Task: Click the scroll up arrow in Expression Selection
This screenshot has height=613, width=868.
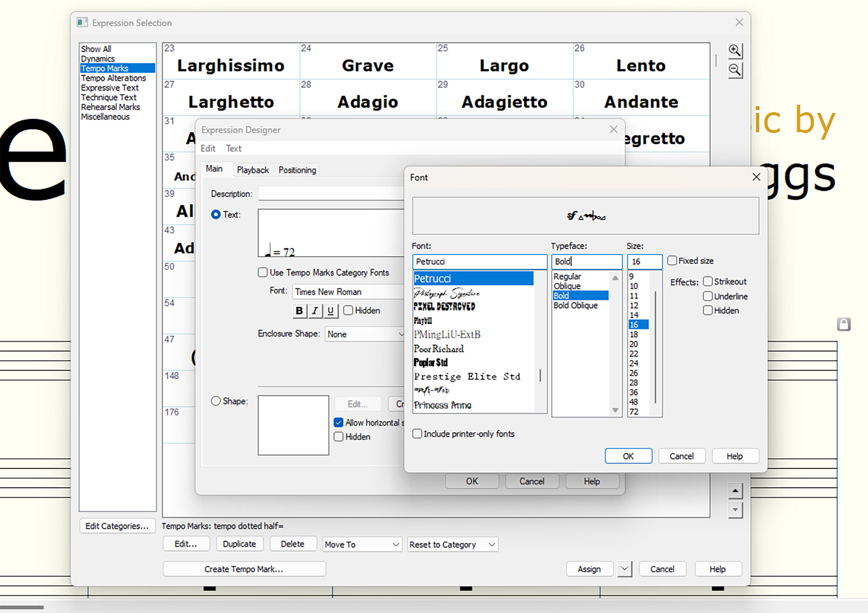Action: pos(735,491)
